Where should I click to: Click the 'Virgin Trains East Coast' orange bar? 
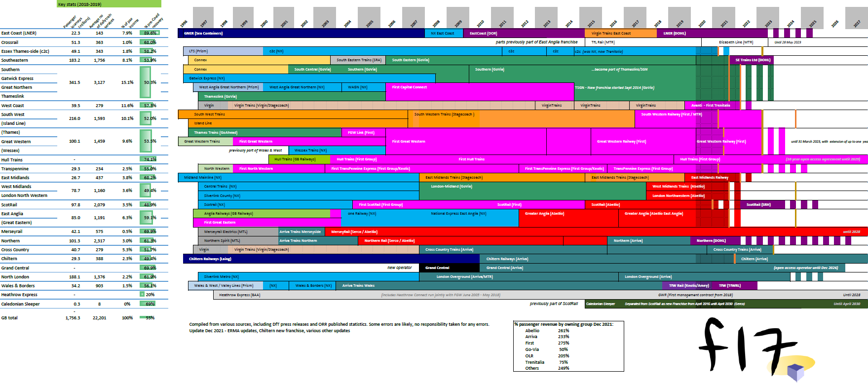(621, 34)
